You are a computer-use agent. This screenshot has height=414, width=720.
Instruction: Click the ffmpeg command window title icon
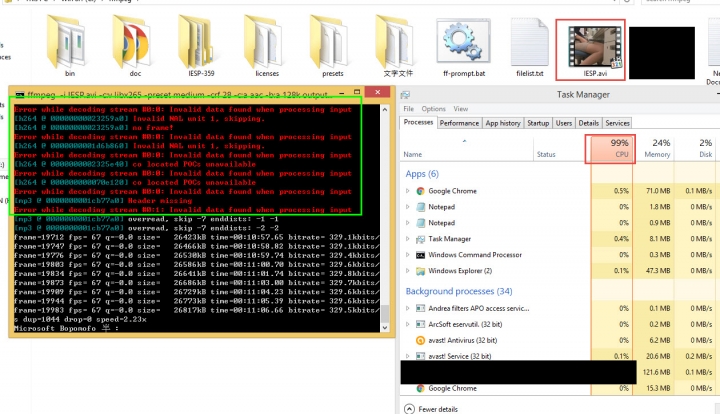(20, 95)
